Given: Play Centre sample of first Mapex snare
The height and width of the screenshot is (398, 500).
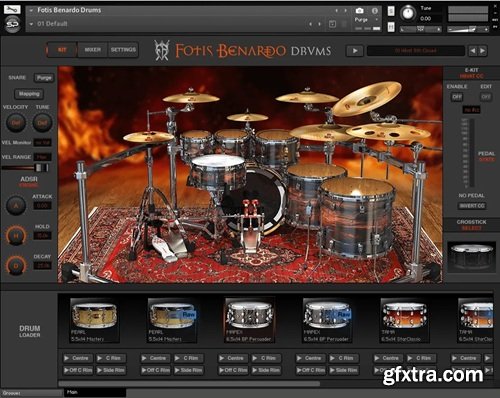Looking at the screenshot, I should tap(232, 358).
